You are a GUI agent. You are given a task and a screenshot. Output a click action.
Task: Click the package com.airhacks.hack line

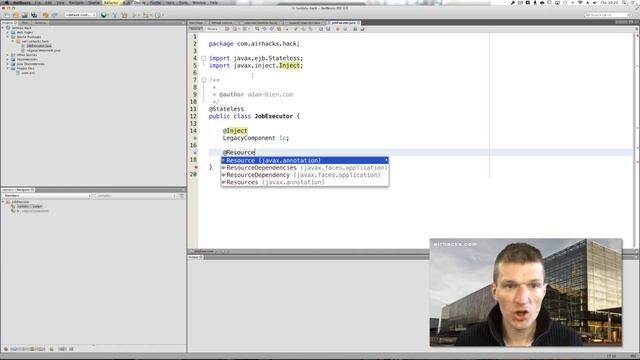click(x=254, y=44)
